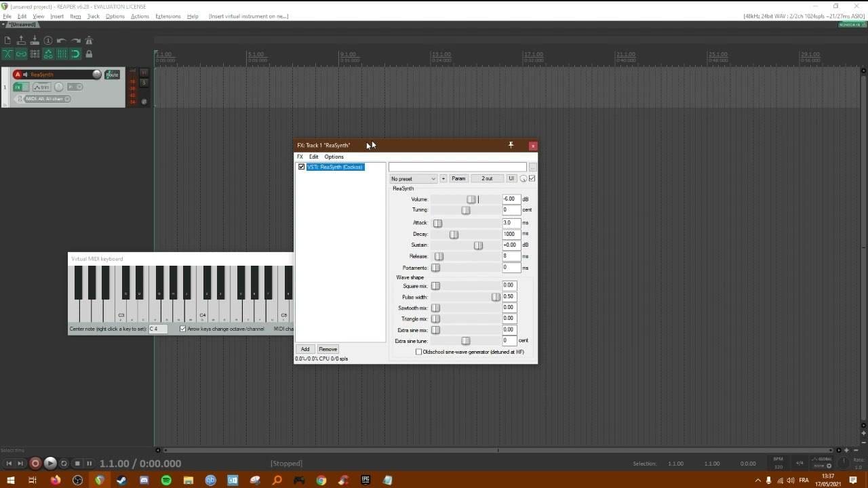Click record arm button on ReaSynth track
Image resolution: width=868 pixels, height=488 pixels.
(18, 75)
